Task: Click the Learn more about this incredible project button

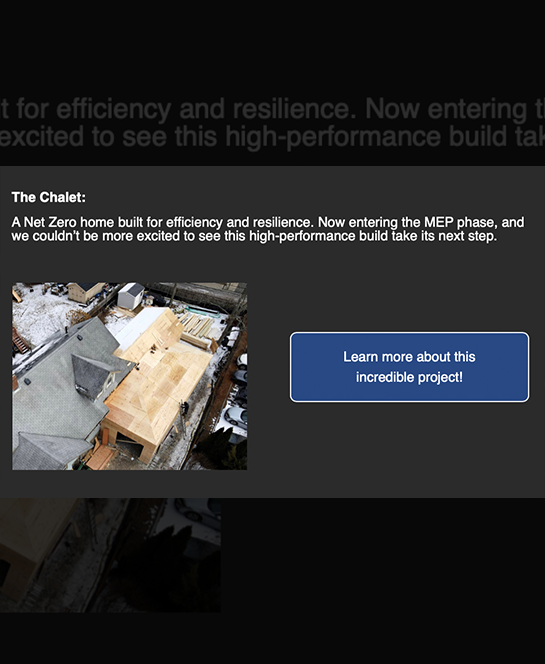Action: (x=409, y=367)
